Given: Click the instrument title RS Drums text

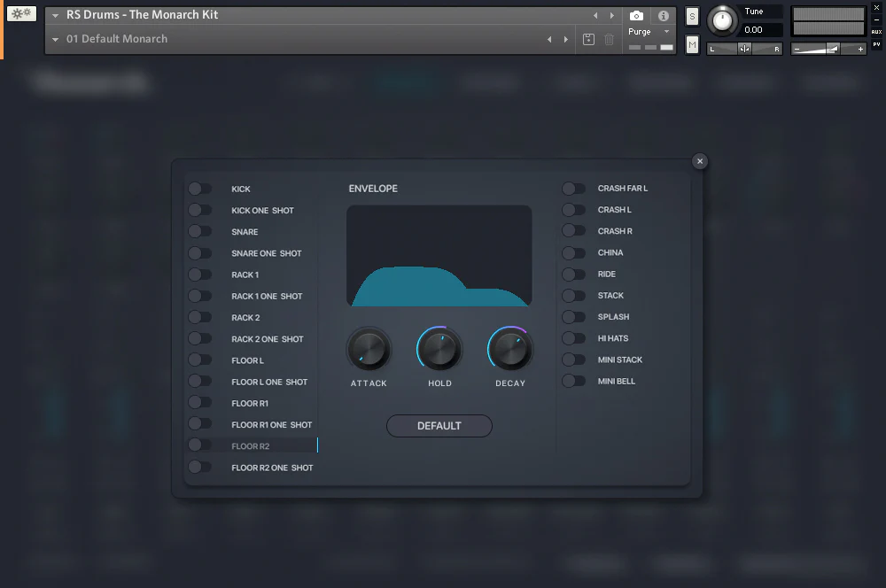Looking at the screenshot, I should 143,15.
